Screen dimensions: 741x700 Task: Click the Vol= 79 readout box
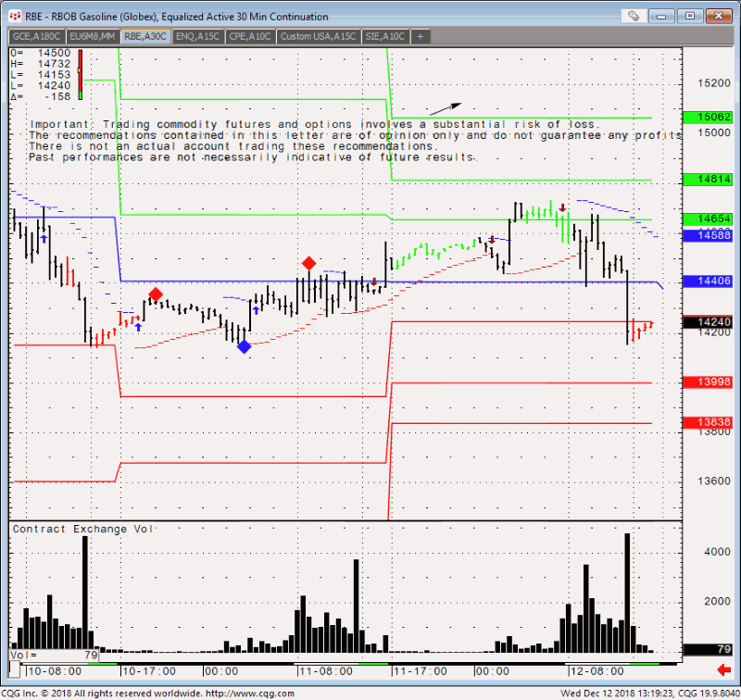(54, 656)
